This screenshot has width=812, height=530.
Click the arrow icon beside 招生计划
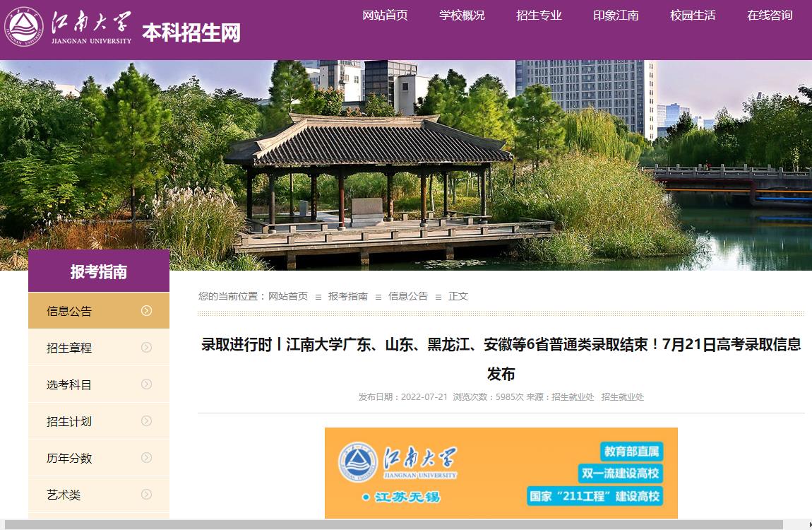point(147,420)
